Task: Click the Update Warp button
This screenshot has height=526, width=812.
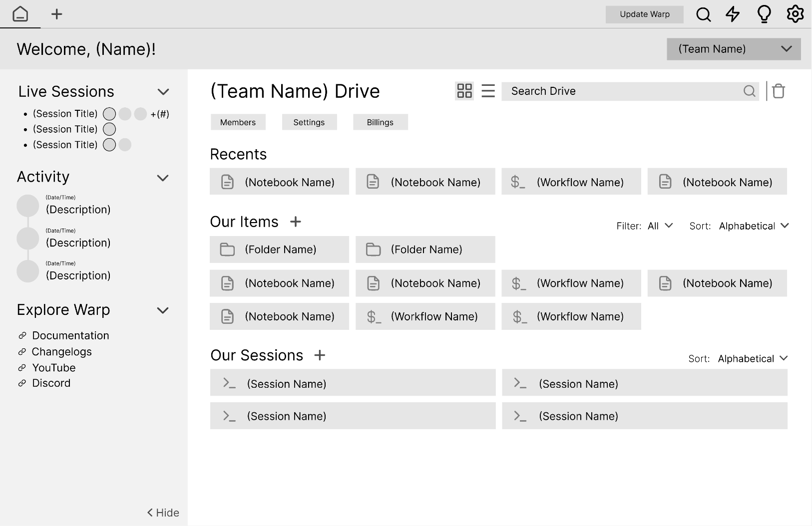Action: [x=645, y=14]
